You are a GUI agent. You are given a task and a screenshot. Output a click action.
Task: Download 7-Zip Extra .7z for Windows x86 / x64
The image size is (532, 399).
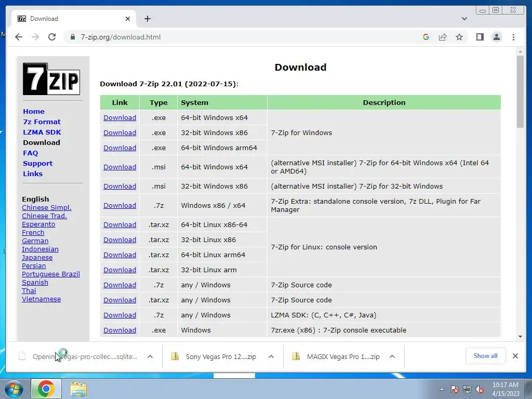point(120,206)
